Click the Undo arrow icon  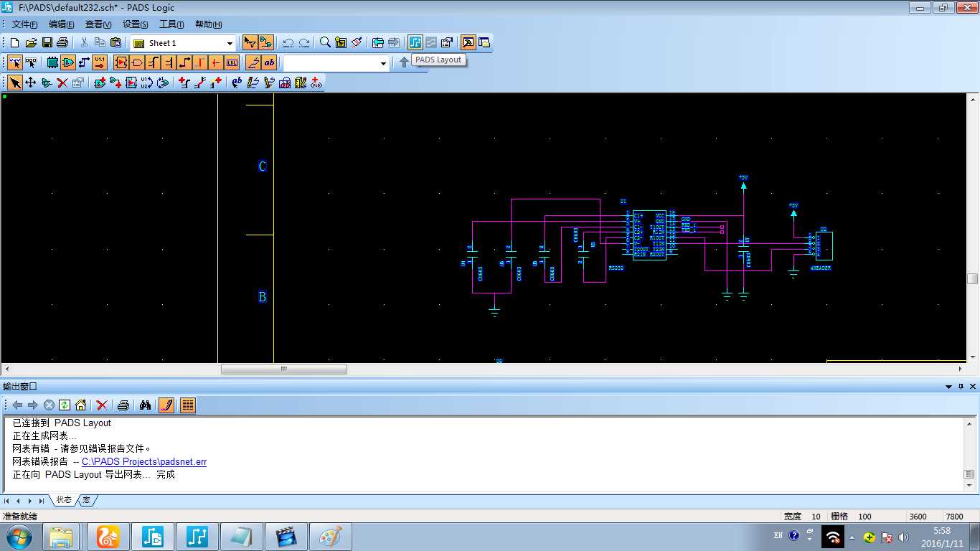coord(288,43)
